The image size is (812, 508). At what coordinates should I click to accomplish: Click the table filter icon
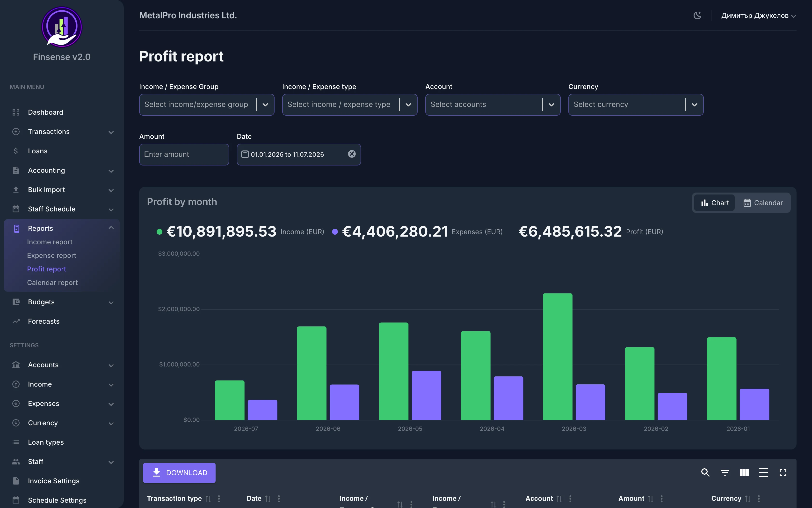725,473
